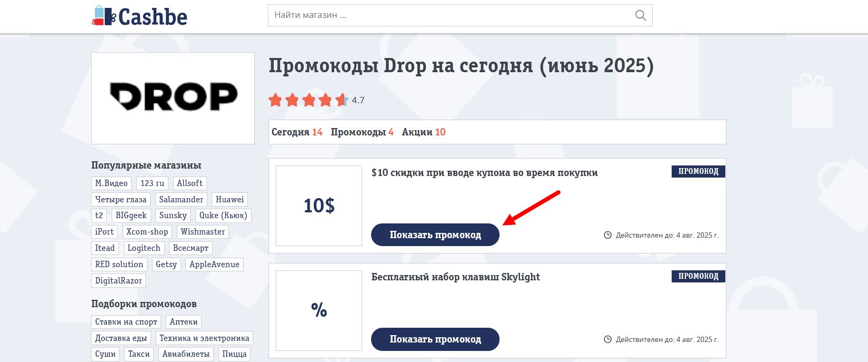
Task: Open Такси promo collection
Action: pos(139,354)
